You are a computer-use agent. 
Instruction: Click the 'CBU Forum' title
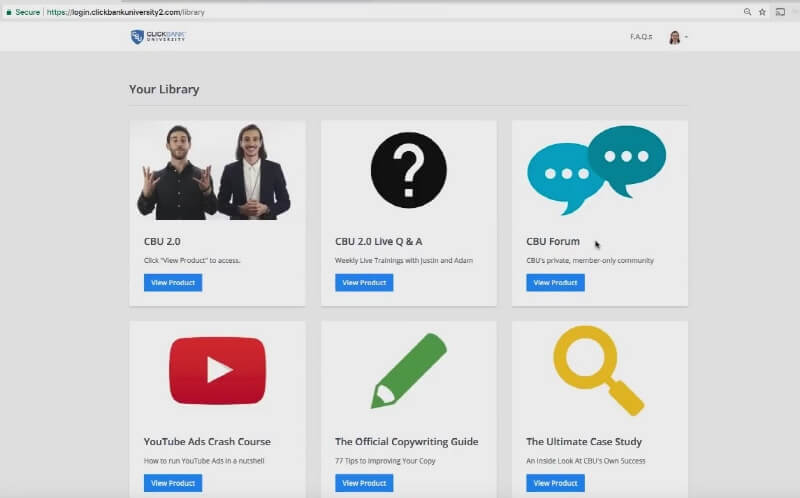tap(553, 241)
